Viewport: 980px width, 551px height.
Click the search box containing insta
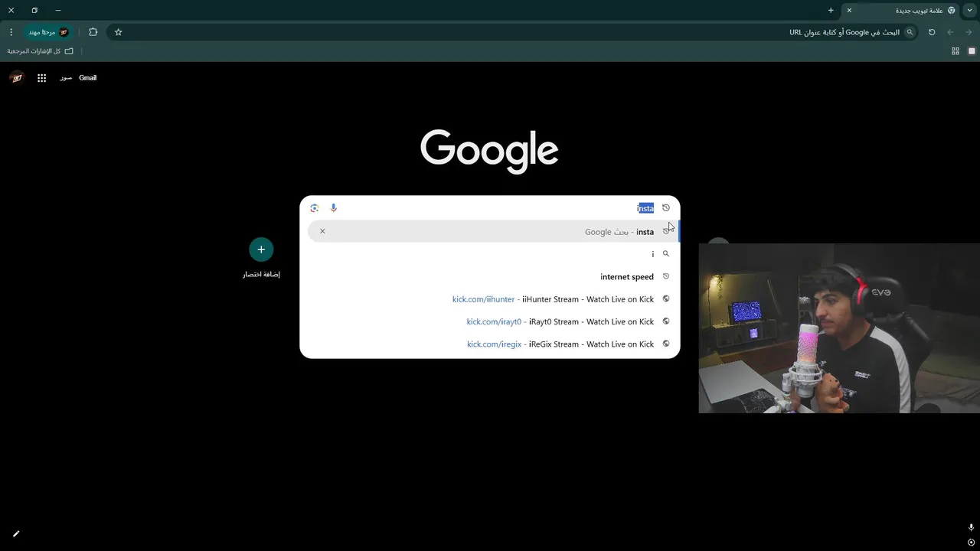pos(490,207)
